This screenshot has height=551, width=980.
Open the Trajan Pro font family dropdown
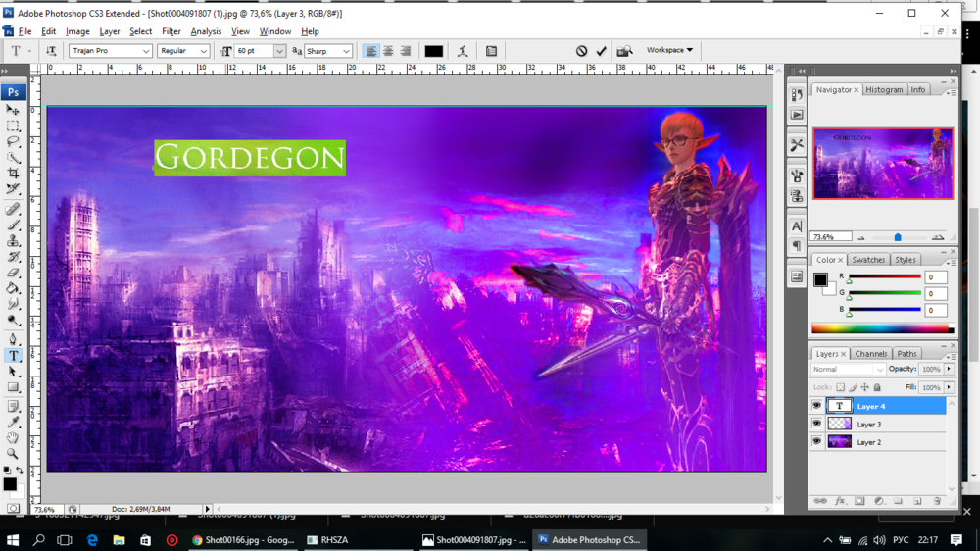click(146, 51)
